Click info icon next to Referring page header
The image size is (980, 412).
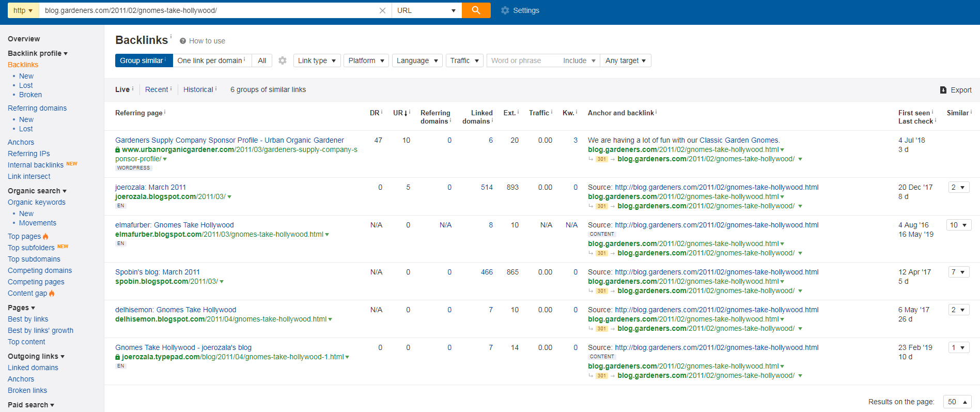click(x=165, y=112)
